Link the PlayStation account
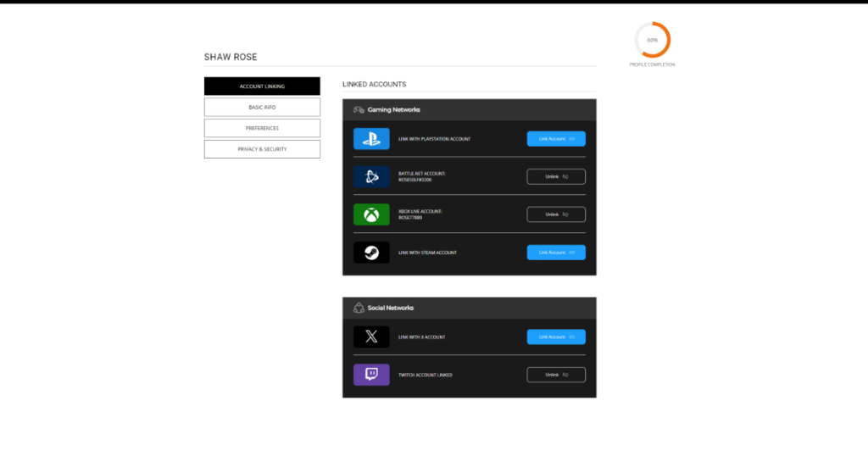This screenshot has height=456, width=868. click(556, 138)
